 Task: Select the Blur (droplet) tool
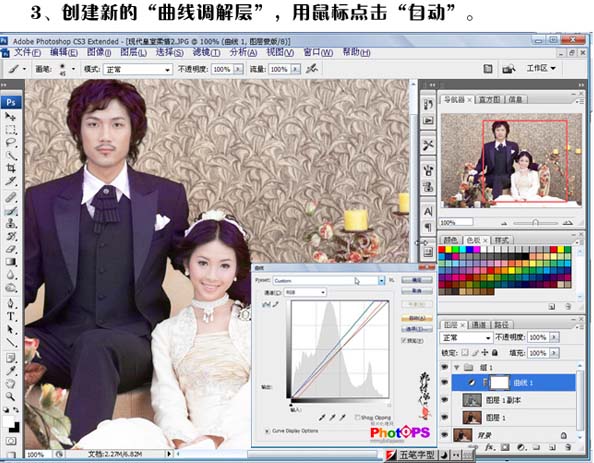pos(11,275)
